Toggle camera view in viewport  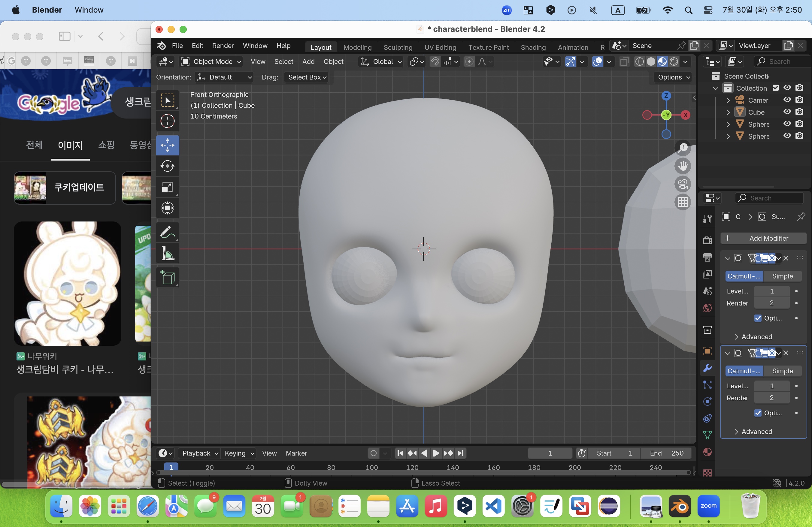click(683, 184)
